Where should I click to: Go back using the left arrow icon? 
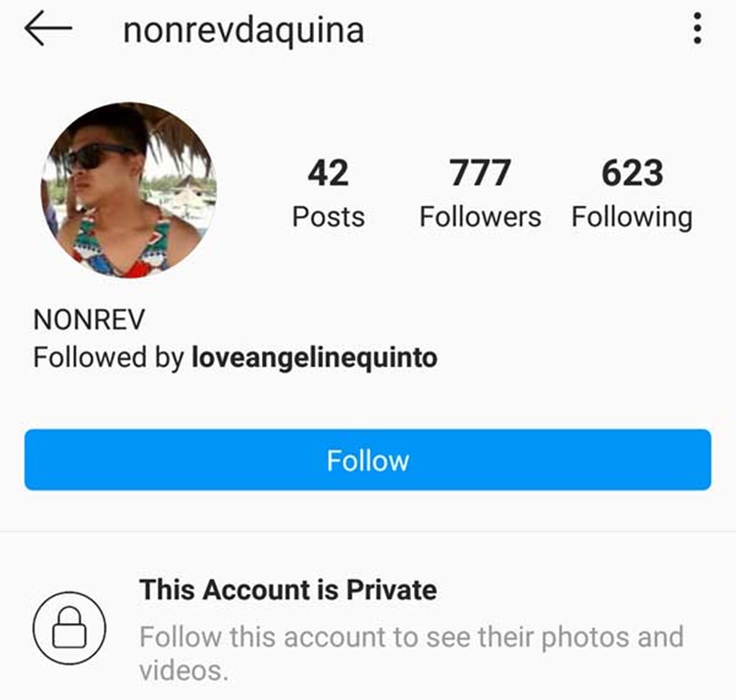coord(48,28)
